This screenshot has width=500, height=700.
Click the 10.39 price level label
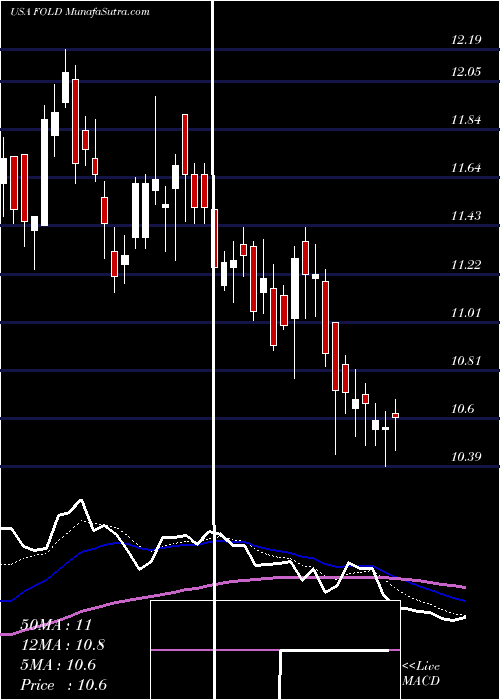click(466, 457)
